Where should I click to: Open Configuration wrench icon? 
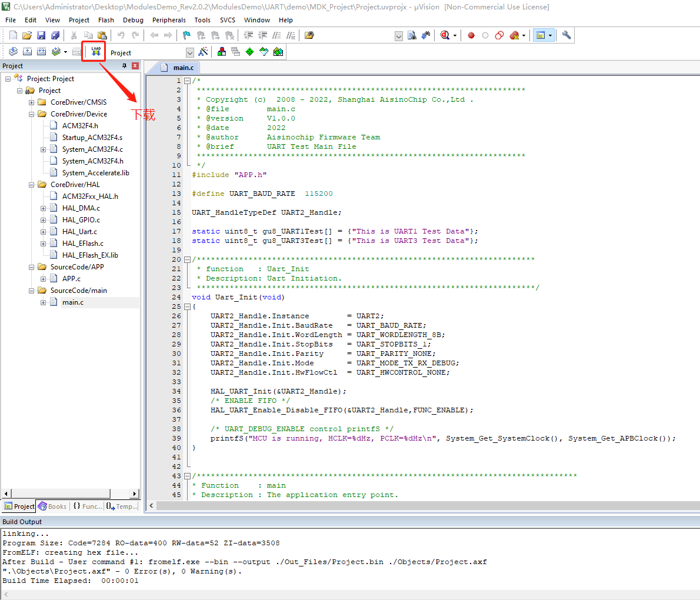566,35
